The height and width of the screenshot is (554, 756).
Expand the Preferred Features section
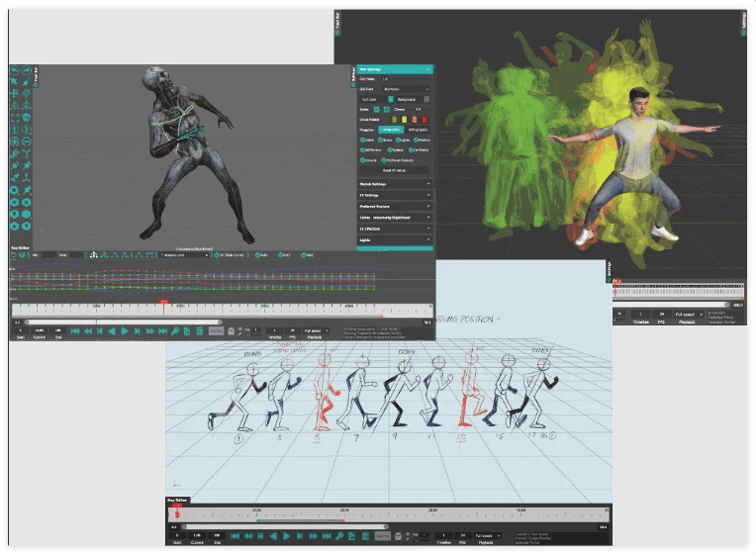click(395, 207)
